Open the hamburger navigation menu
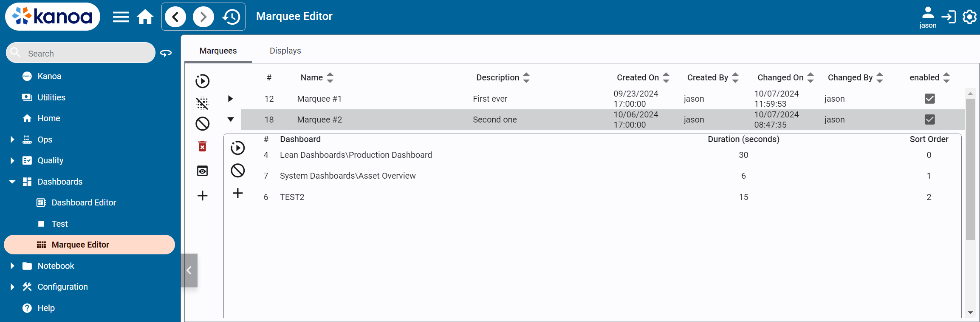Viewport: 980px width, 322px height. [121, 17]
